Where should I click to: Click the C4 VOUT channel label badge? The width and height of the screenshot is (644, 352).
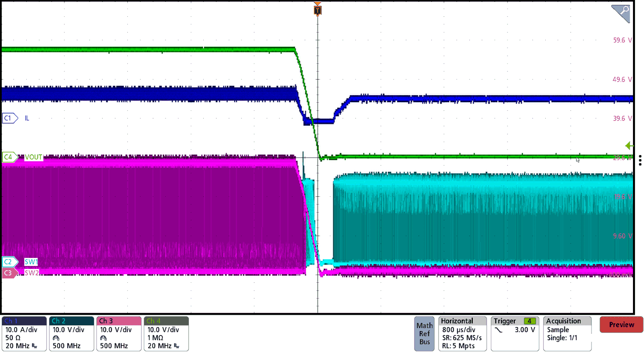coord(9,157)
